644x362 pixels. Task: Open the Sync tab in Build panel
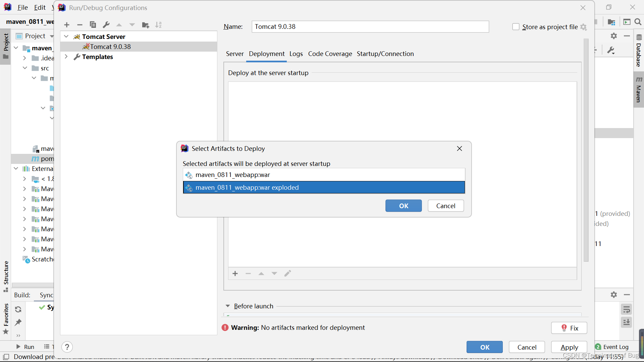point(46,295)
